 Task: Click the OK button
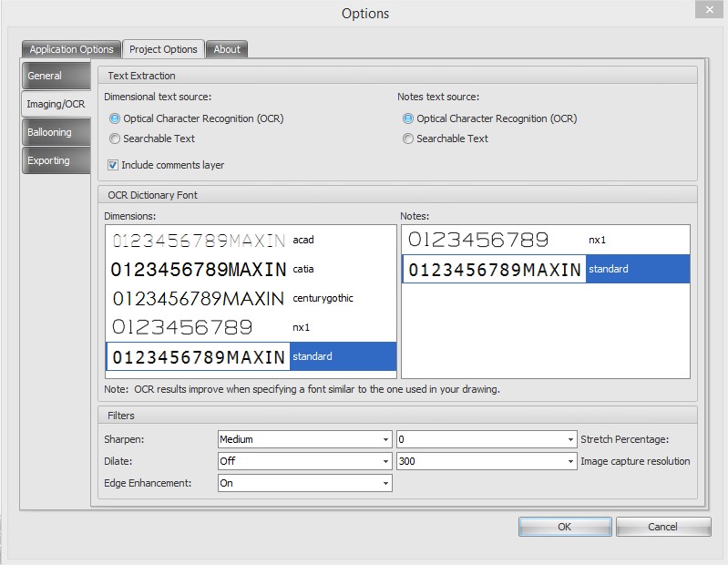564,527
